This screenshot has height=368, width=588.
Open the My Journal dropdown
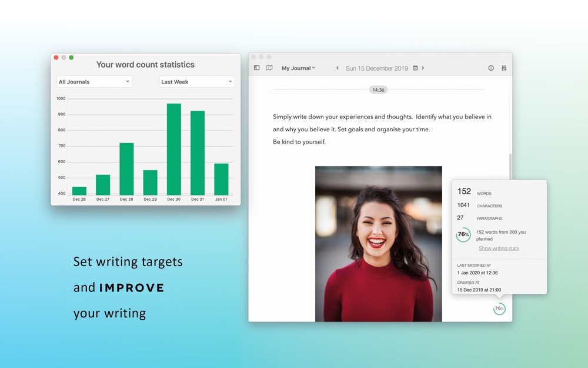(298, 68)
